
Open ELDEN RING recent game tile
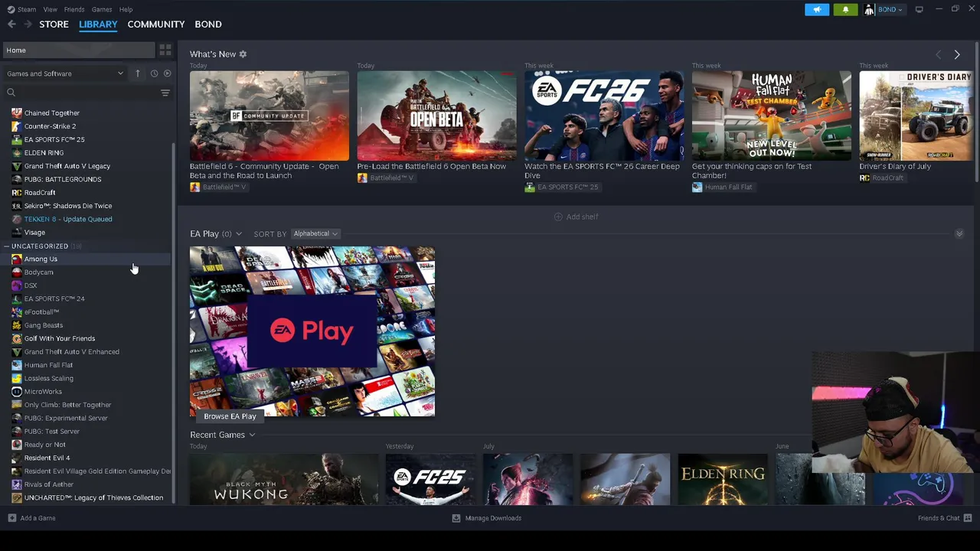click(x=723, y=479)
